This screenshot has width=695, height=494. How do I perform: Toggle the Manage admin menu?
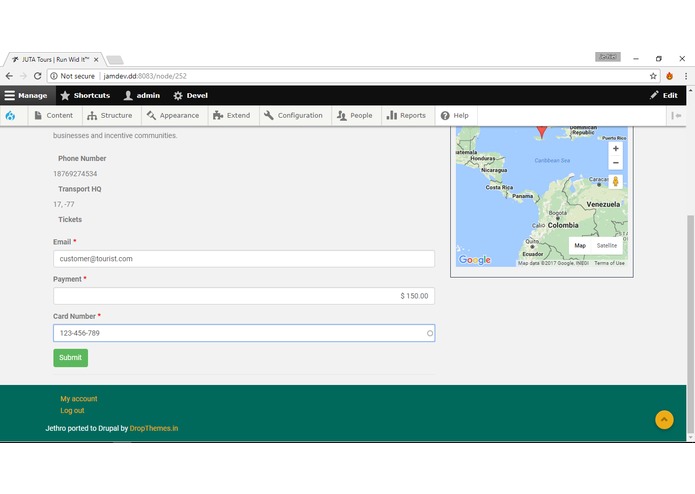coord(27,95)
